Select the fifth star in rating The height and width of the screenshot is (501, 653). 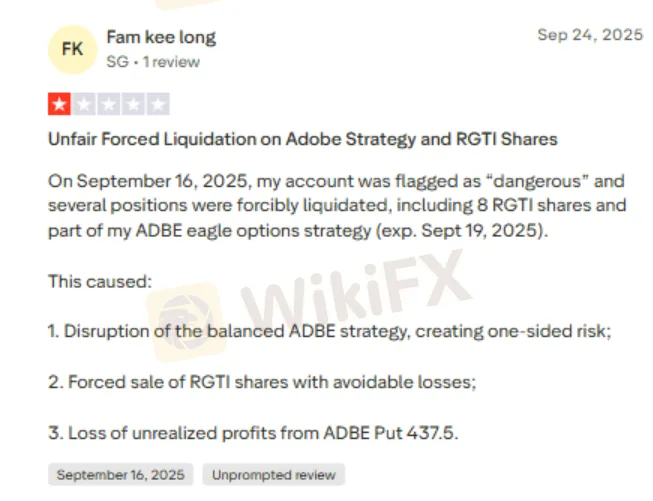click(158, 104)
